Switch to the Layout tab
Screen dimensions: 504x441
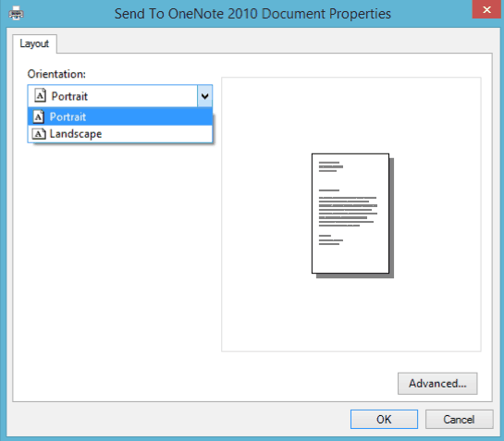34,43
